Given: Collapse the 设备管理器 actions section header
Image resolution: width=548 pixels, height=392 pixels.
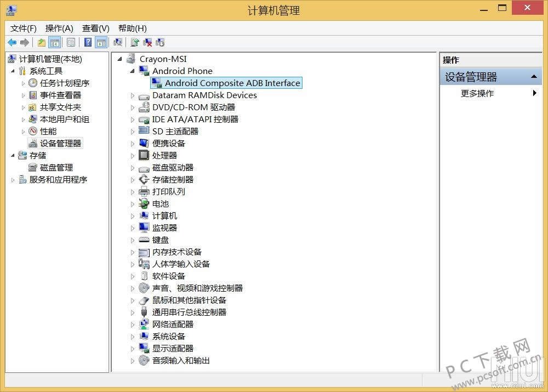Looking at the screenshot, I should coord(534,77).
